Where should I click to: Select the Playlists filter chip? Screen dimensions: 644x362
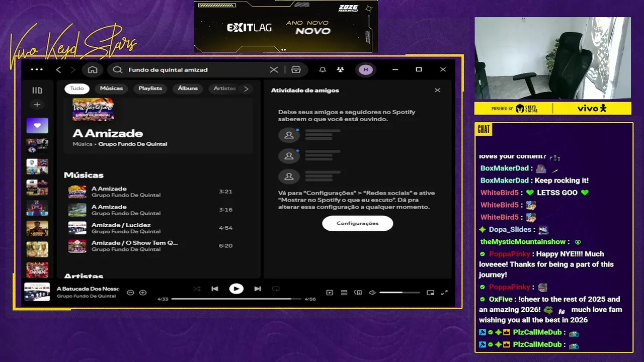[x=150, y=88]
